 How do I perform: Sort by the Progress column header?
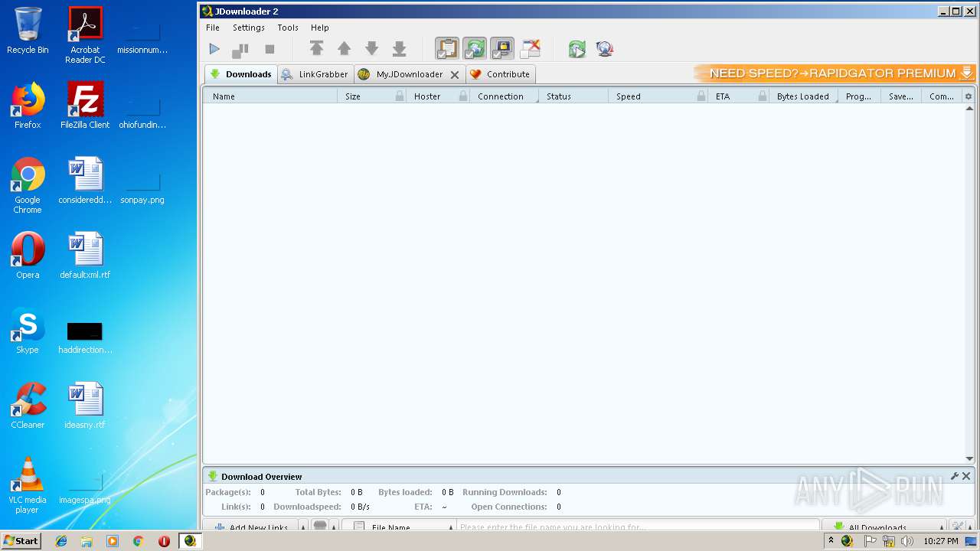(858, 96)
